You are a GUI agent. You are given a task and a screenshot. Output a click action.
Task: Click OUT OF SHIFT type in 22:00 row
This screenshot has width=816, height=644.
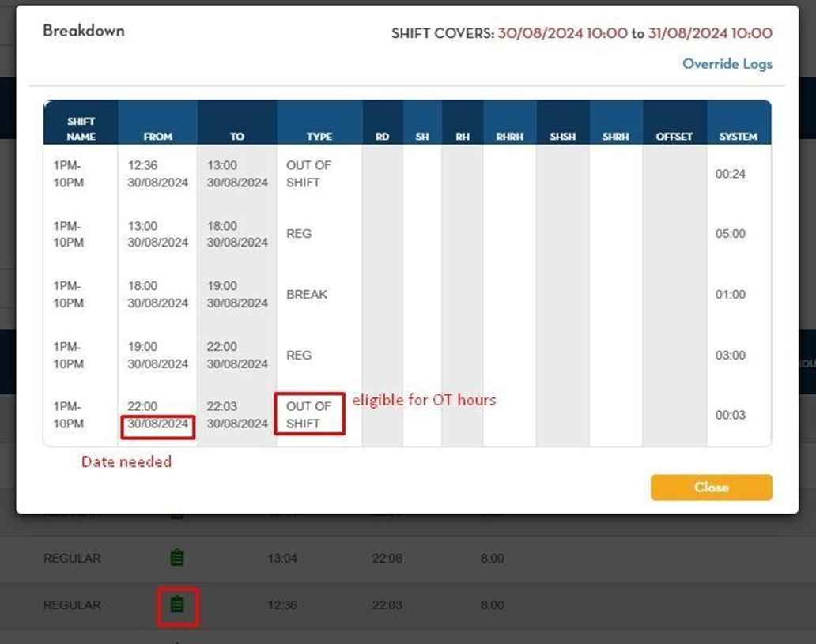tap(308, 415)
